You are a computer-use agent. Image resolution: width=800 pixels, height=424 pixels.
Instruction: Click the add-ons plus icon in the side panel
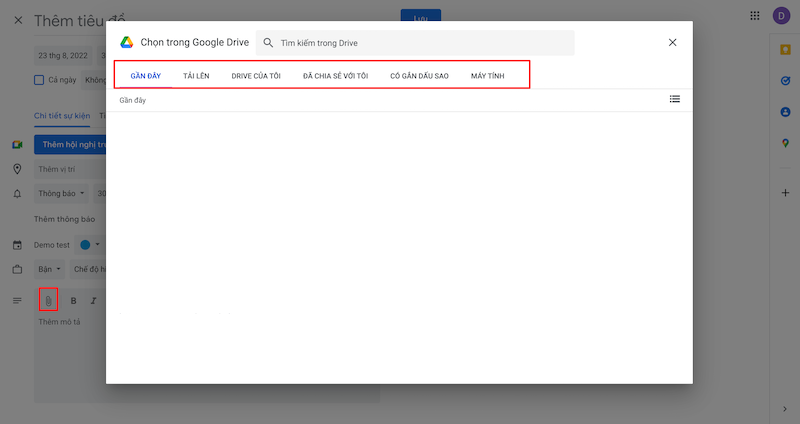coord(785,191)
